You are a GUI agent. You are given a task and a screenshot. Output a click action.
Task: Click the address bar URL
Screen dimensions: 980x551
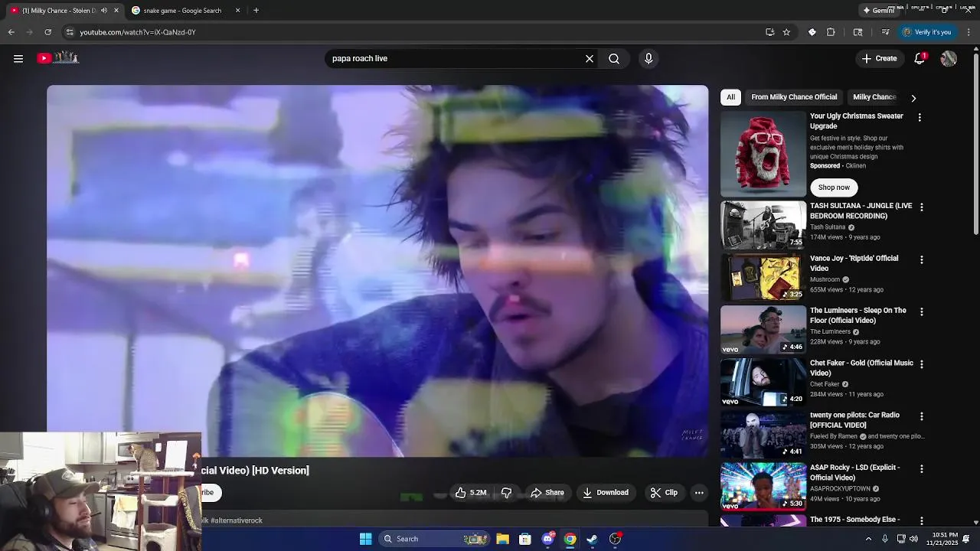[x=138, y=32]
